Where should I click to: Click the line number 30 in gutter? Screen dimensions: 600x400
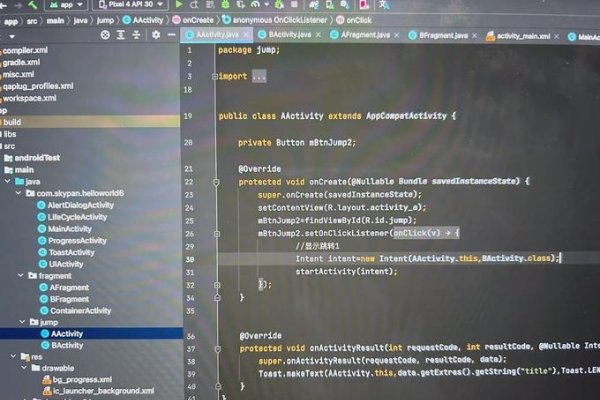(190, 260)
